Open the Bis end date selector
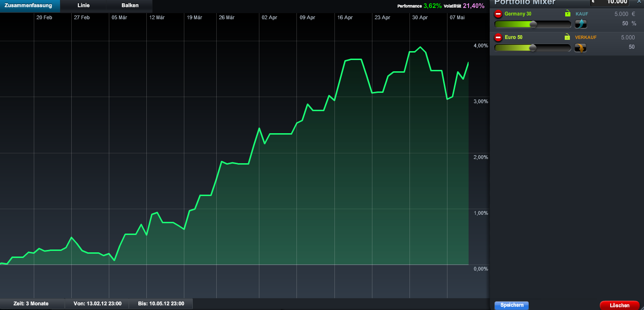 (x=161, y=303)
